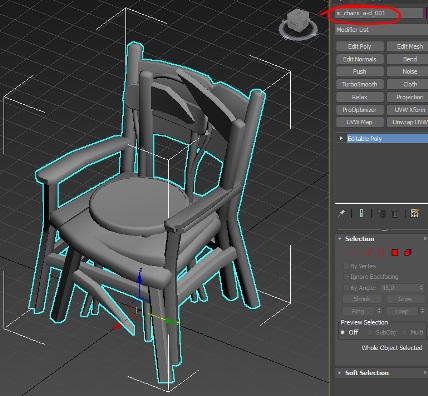Screen dimensions: 428x396
Task: Click the ViewCube navigation gizmo
Action: coord(298,24)
